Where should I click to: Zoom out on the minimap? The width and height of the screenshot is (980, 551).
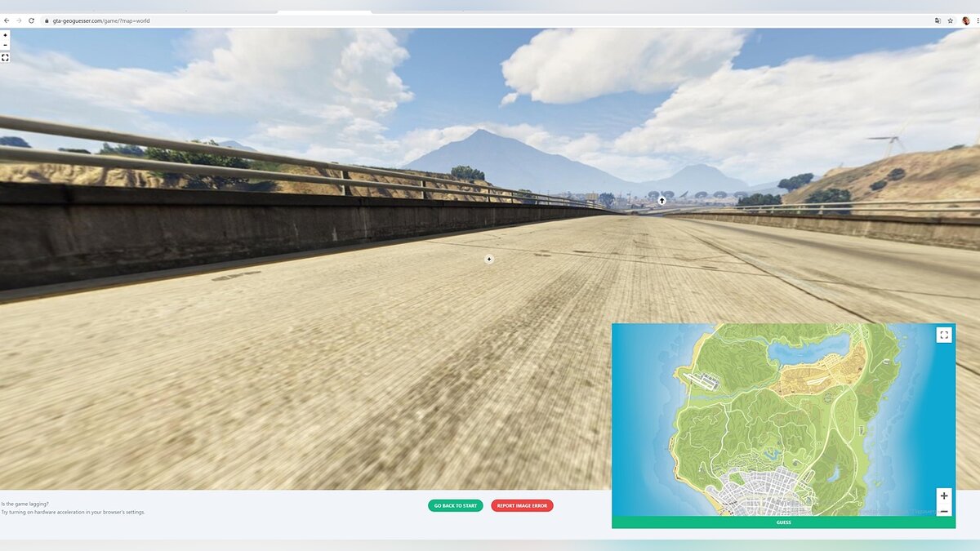943,511
